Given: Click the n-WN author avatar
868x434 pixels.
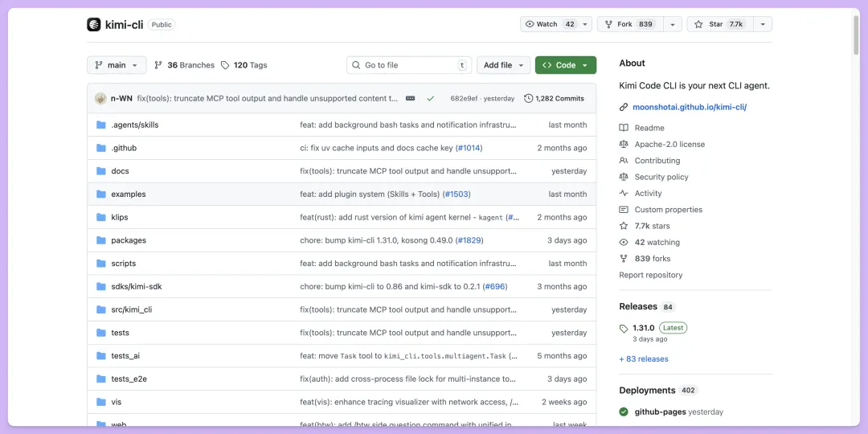Looking at the screenshot, I should coord(100,98).
